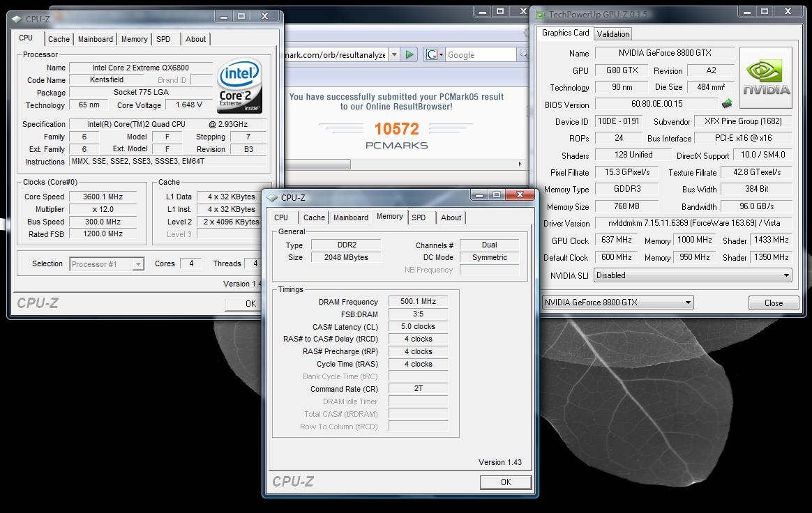The width and height of the screenshot is (812, 513).
Task: Click the Core Voltage 1.648 V value
Action: 189,105
